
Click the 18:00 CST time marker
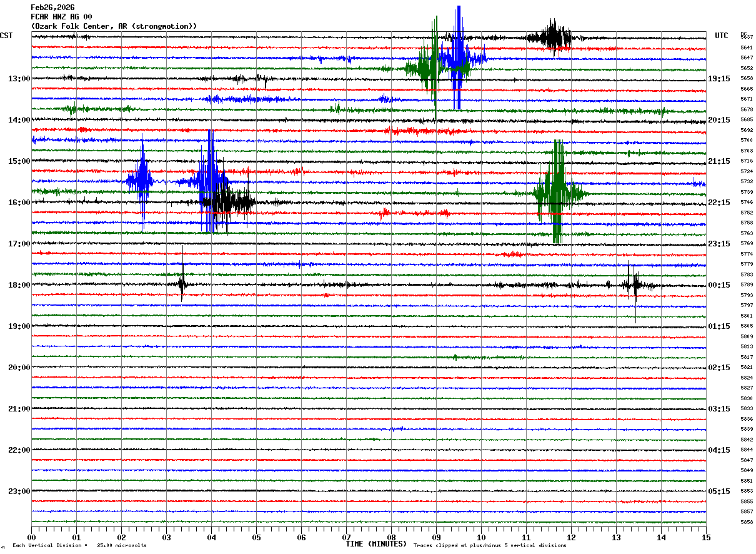(19, 285)
